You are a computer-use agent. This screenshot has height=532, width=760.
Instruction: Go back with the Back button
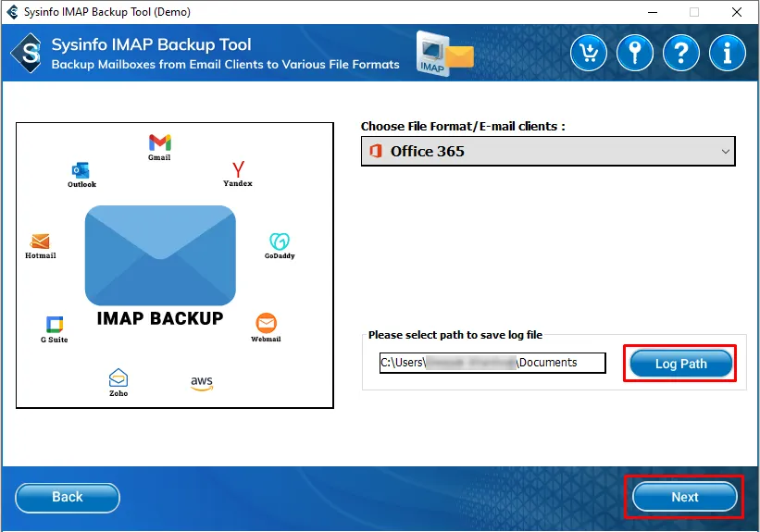(68, 497)
